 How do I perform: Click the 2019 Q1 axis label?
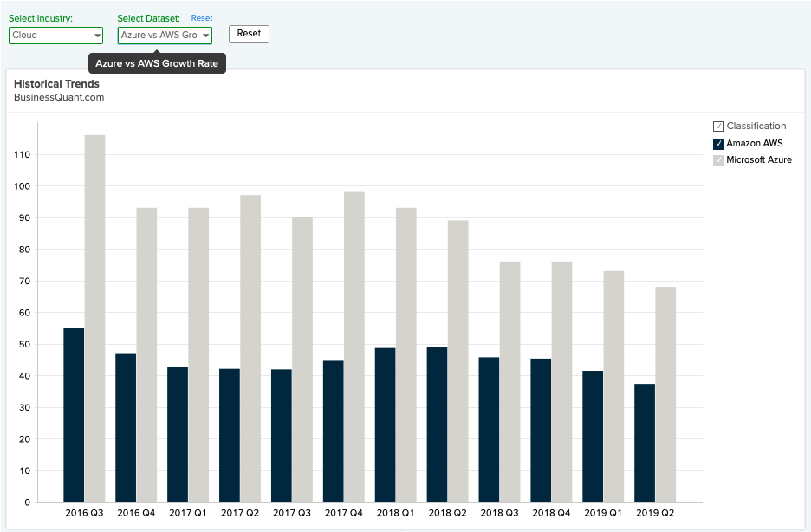click(x=603, y=513)
